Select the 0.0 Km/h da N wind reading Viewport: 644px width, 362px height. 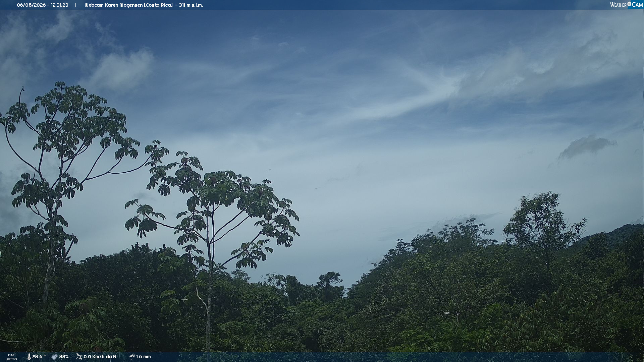(100, 357)
